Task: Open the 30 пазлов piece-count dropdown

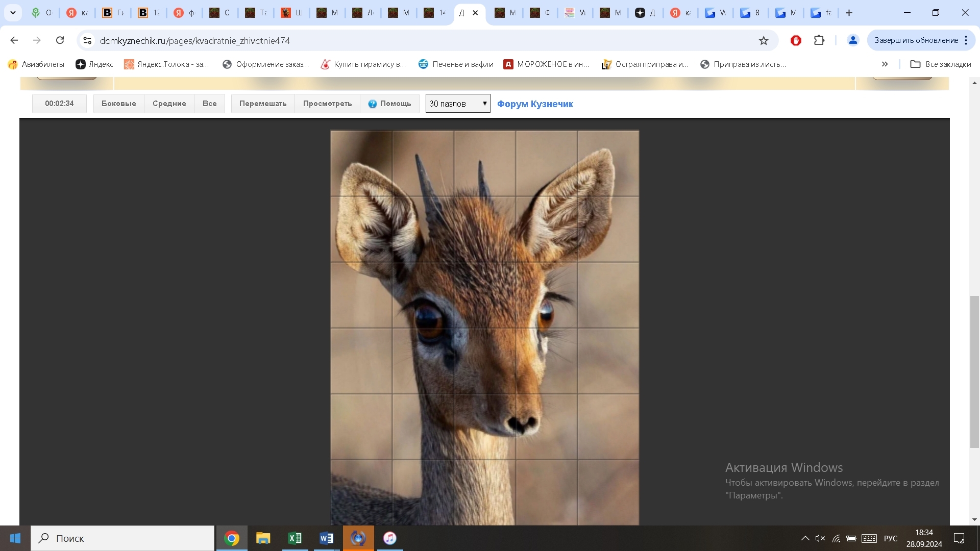Action: click(x=458, y=104)
